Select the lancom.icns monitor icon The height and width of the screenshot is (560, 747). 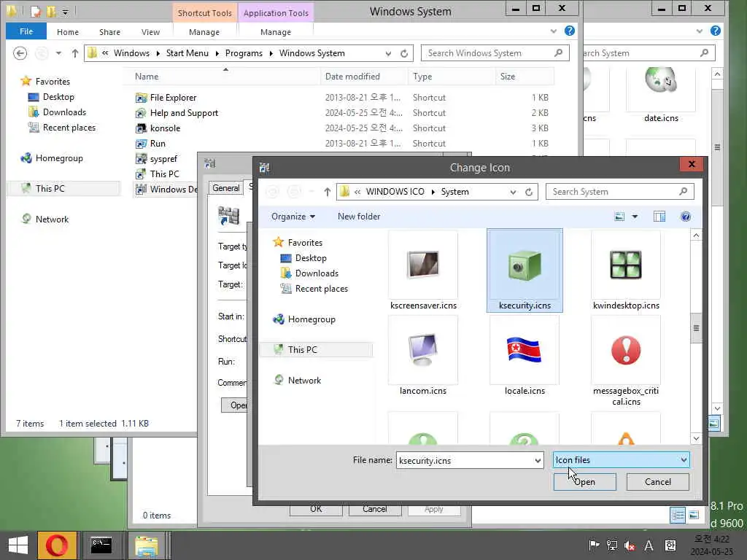(423, 356)
